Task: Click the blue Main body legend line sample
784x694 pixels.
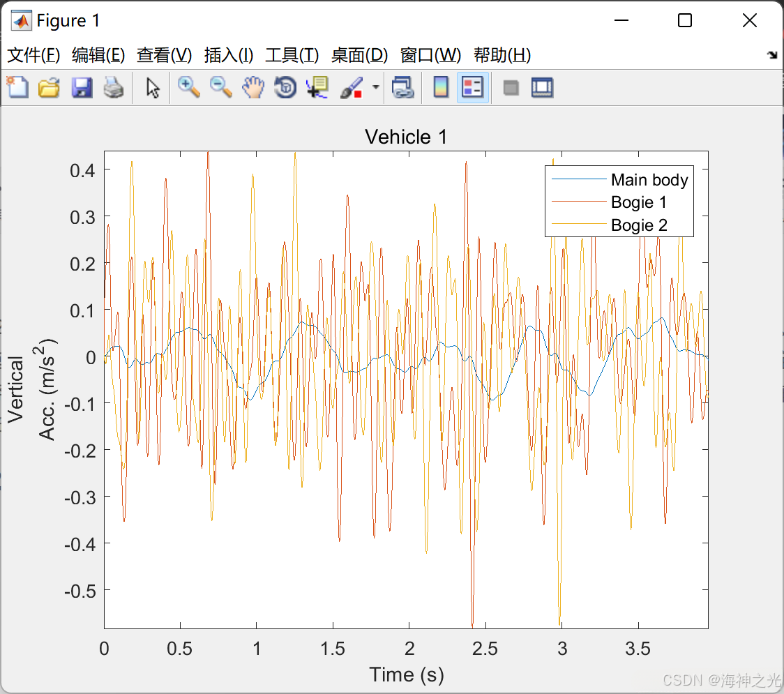Action: pyautogui.click(x=578, y=179)
